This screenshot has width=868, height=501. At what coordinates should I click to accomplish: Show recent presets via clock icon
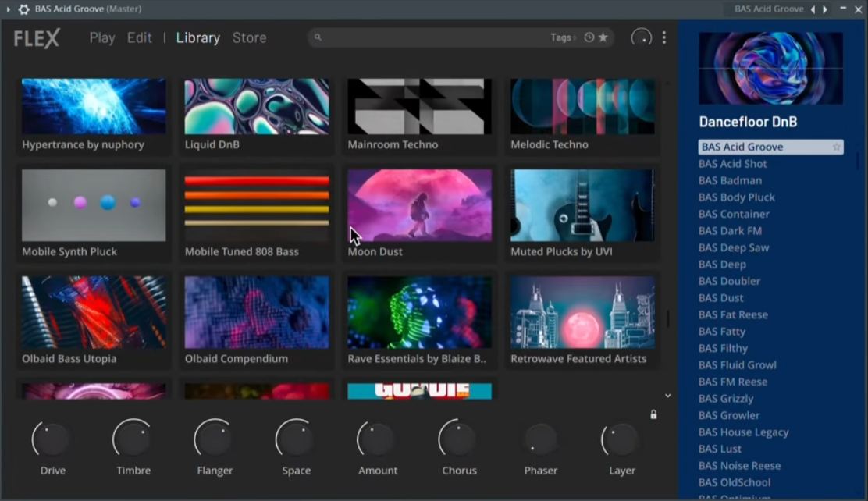pos(589,37)
